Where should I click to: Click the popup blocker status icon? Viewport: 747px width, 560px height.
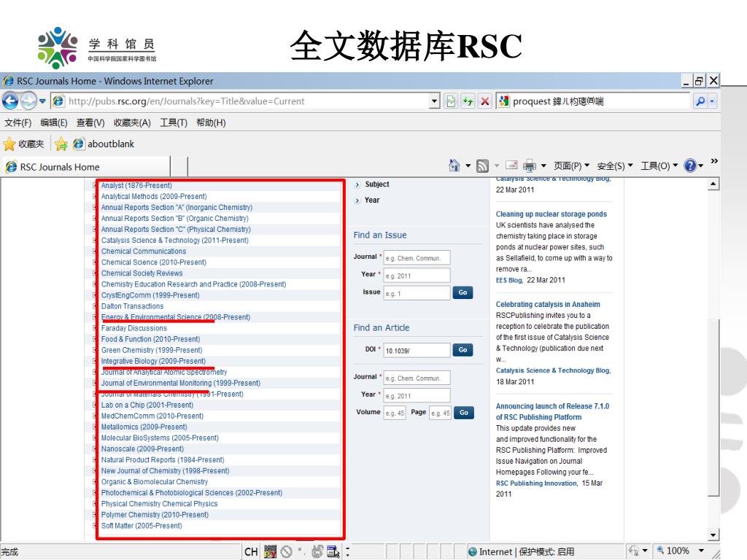[286, 552]
